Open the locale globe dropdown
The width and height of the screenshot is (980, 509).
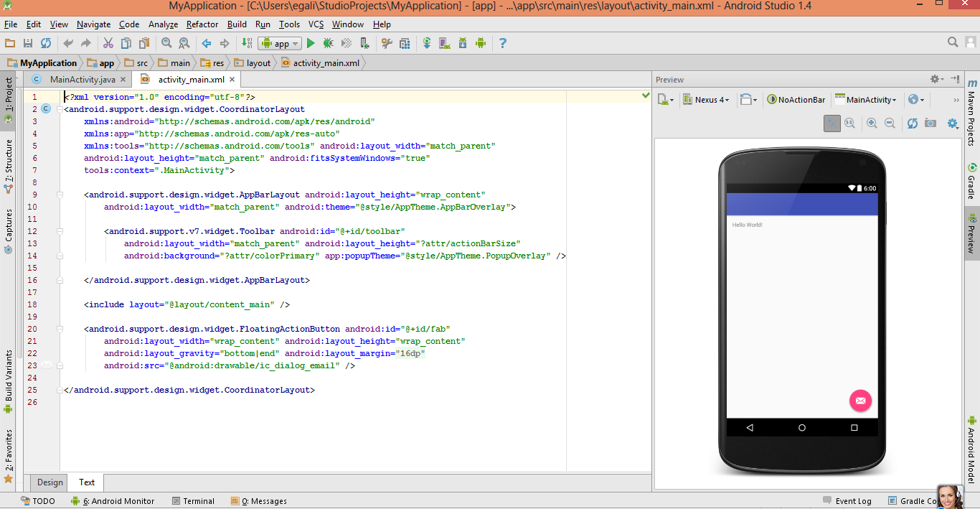coord(916,100)
